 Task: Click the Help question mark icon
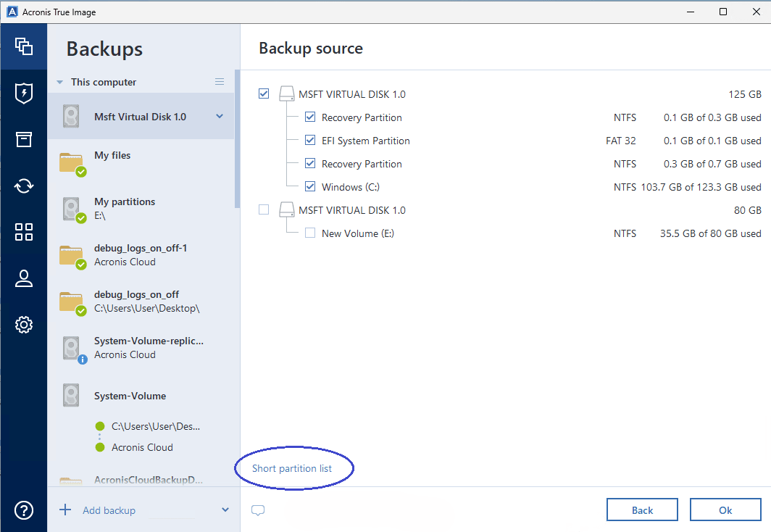[x=23, y=510]
